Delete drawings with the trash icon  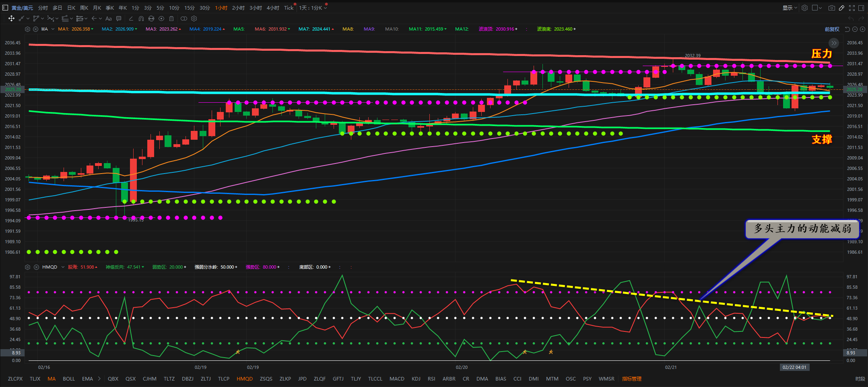coord(171,19)
